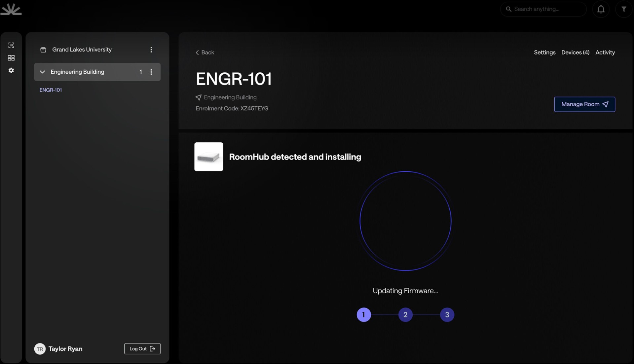Open the settings gear in left sidebar

point(11,70)
